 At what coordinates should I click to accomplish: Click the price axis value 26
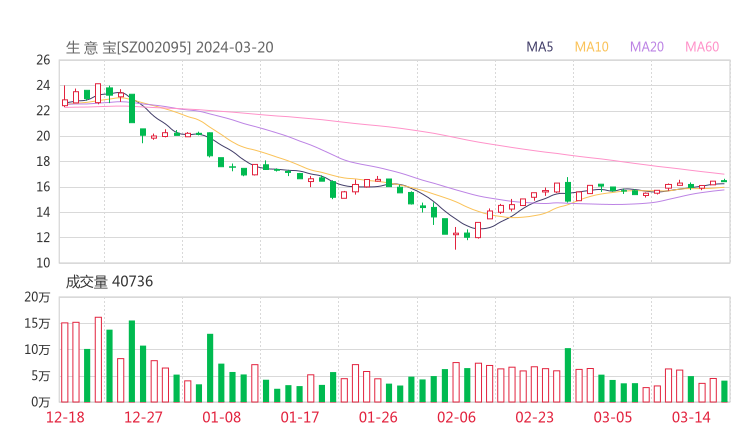pos(43,60)
